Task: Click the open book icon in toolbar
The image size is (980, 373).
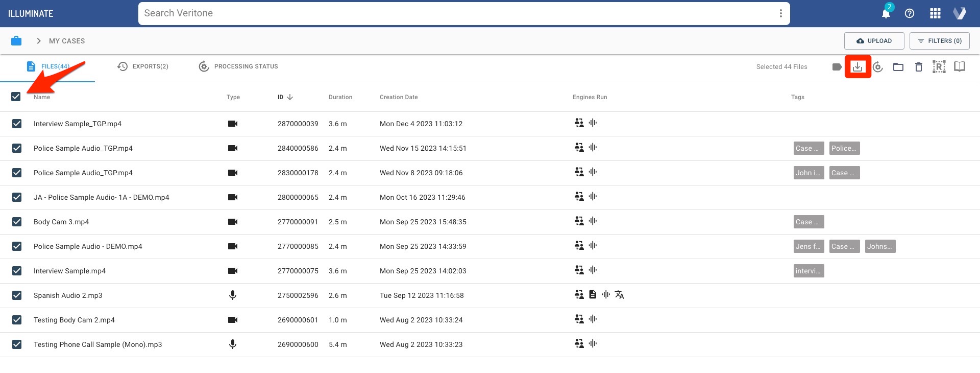Action: coord(959,67)
